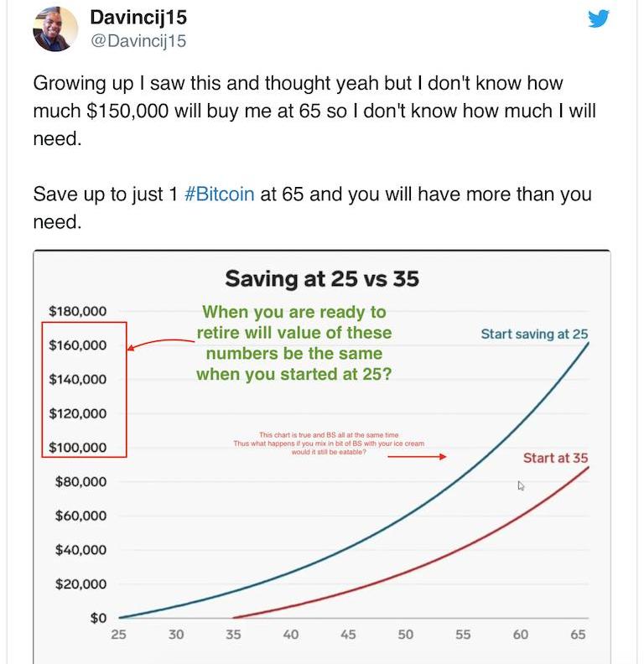This screenshot has width=644, height=664.
Task: Click the red arrow pointing right at curve
Action: click(x=417, y=456)
